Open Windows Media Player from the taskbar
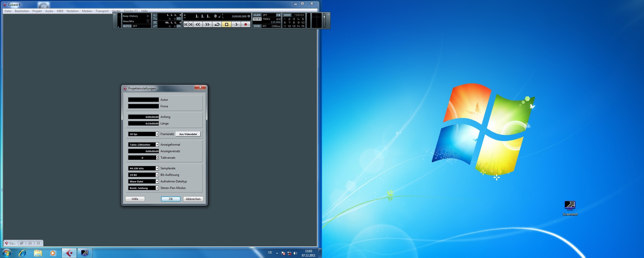The height and width of the screenshot is (258, 644). [x=53, y=253]
